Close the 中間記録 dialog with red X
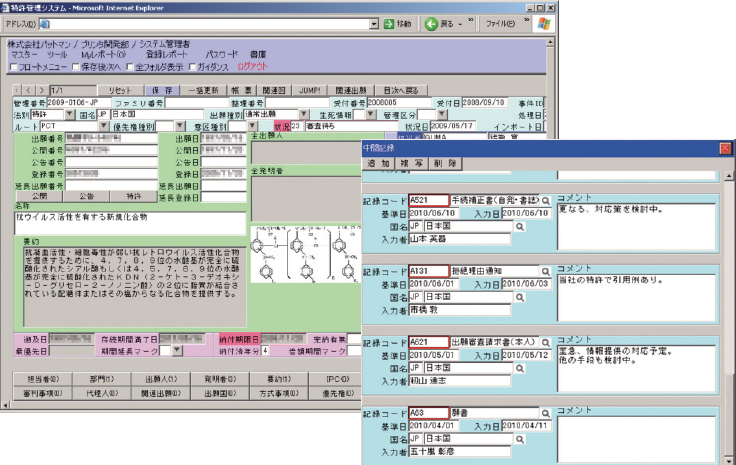 pyautogui.click(x=725, y=149)
